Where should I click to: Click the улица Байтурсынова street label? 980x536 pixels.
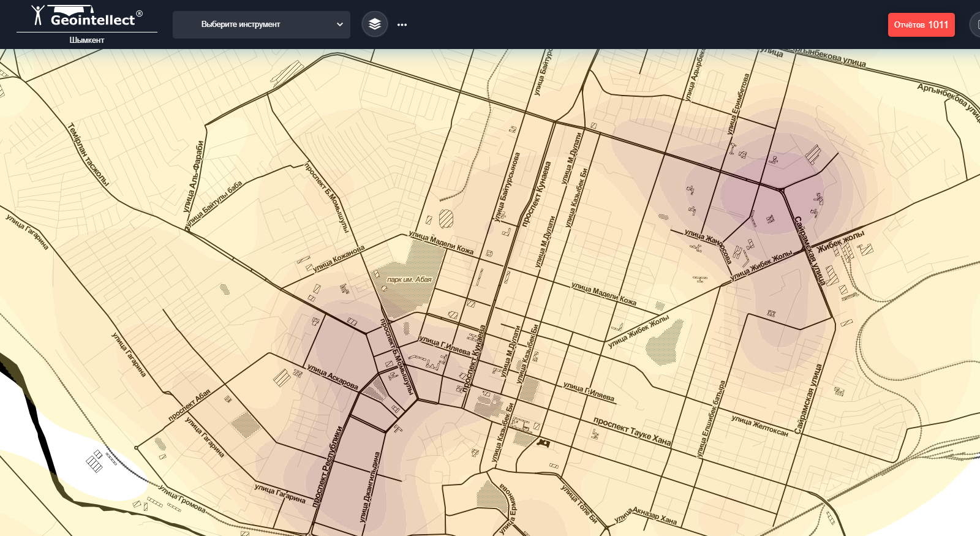pos(507,187)
